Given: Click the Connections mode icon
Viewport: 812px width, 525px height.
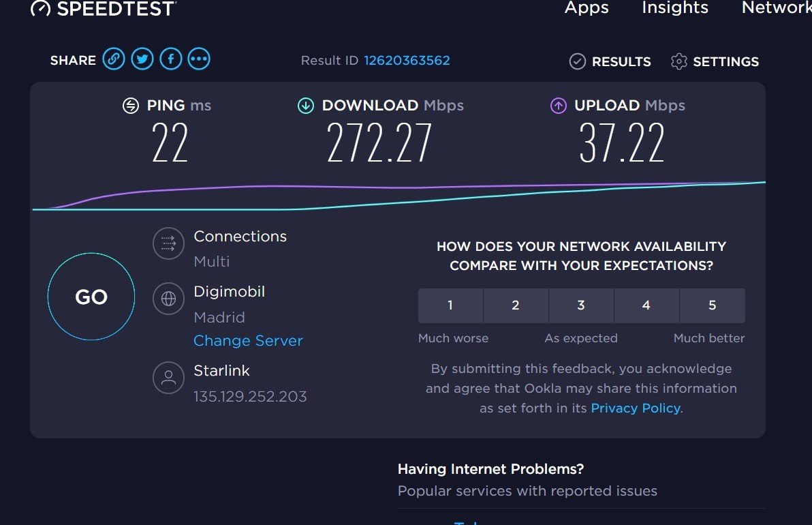Looking at the screenshot, I should pyautogui.click(x=168, y=243).
